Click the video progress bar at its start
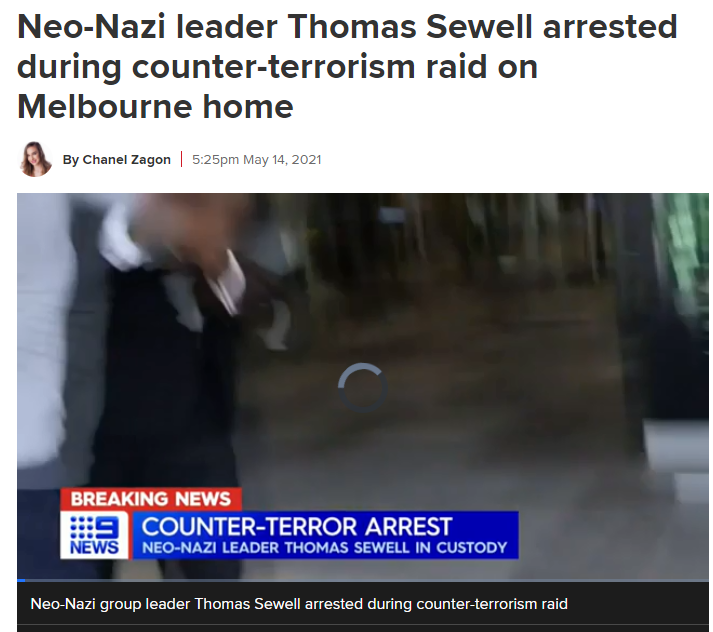The image size is (713, 632). pos(21,580)
